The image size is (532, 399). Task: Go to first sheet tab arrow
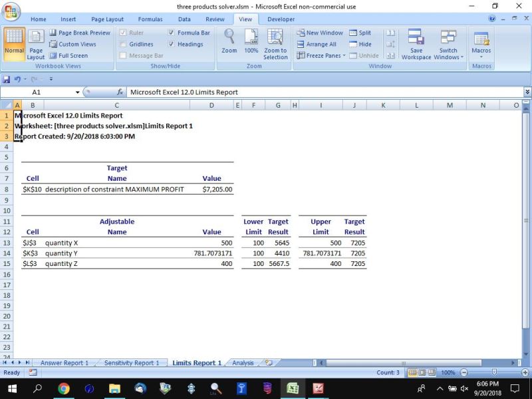click(x=5, y=362)
